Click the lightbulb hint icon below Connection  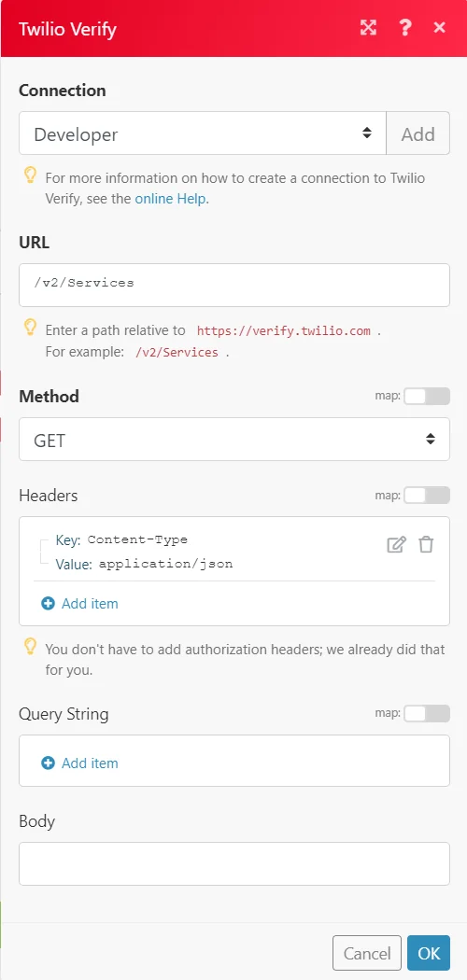click(x=30, y=175)
